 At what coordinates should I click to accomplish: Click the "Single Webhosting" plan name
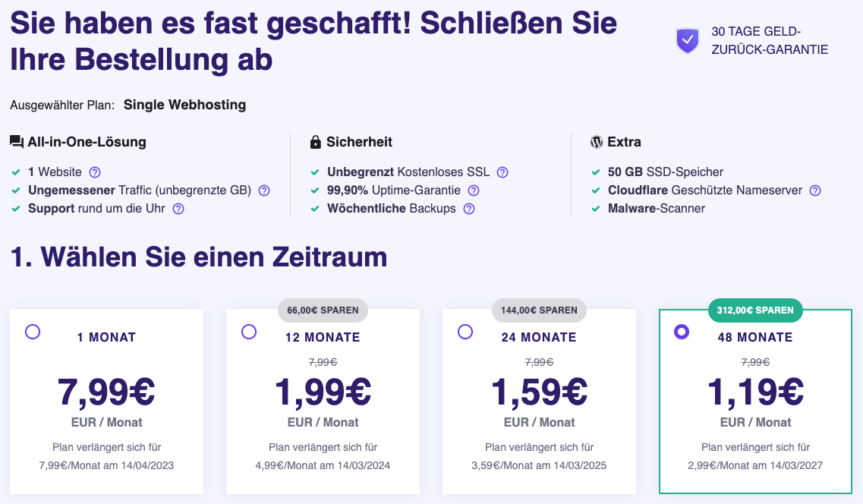(184, 105)
